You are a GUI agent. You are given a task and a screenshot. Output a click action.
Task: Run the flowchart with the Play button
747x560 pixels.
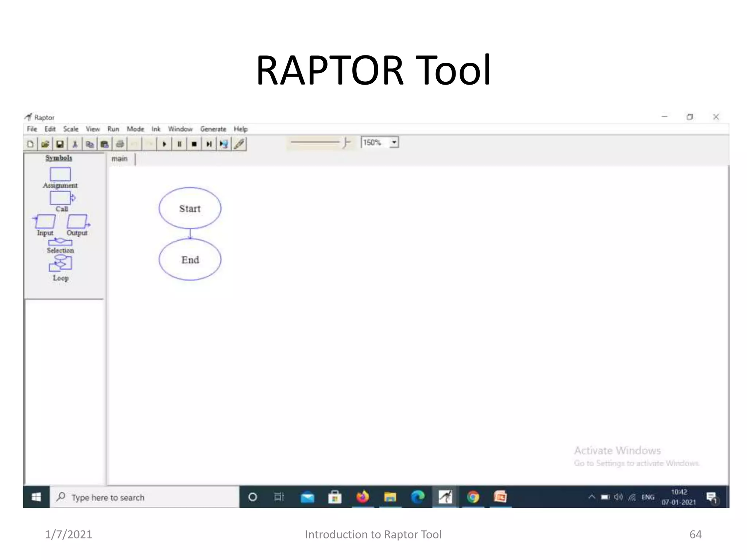164,144
